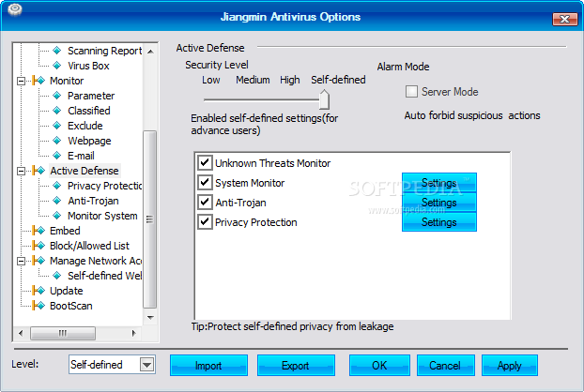This screenshot has height=392, width=584.
Task: Open Settings for System Monitor
Action: click(439, 183)
